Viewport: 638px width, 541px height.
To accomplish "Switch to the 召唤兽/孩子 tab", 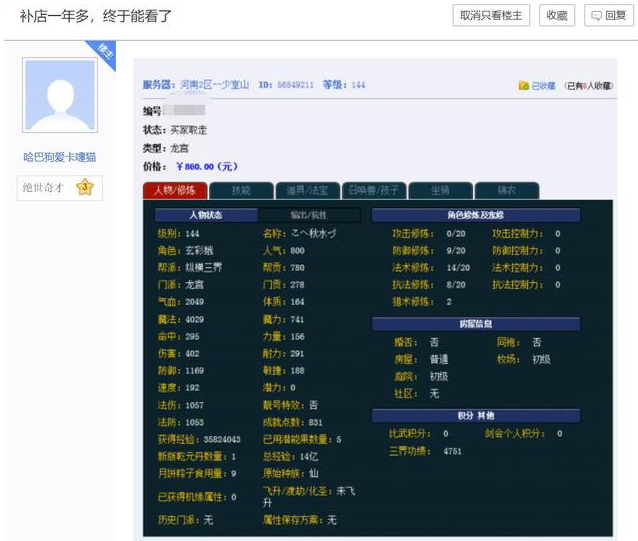I will pyautogui.click(x=374, y=190).
